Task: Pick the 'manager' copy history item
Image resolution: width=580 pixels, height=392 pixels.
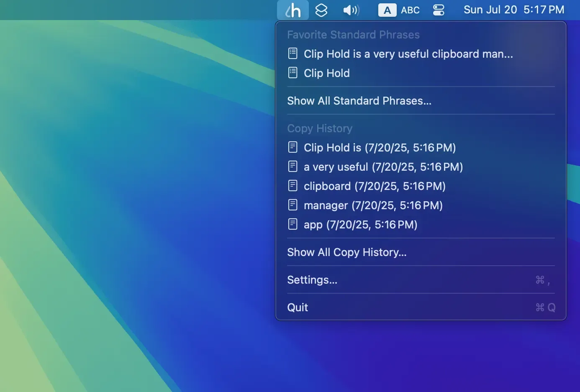Action: click(x=421, y=205)
